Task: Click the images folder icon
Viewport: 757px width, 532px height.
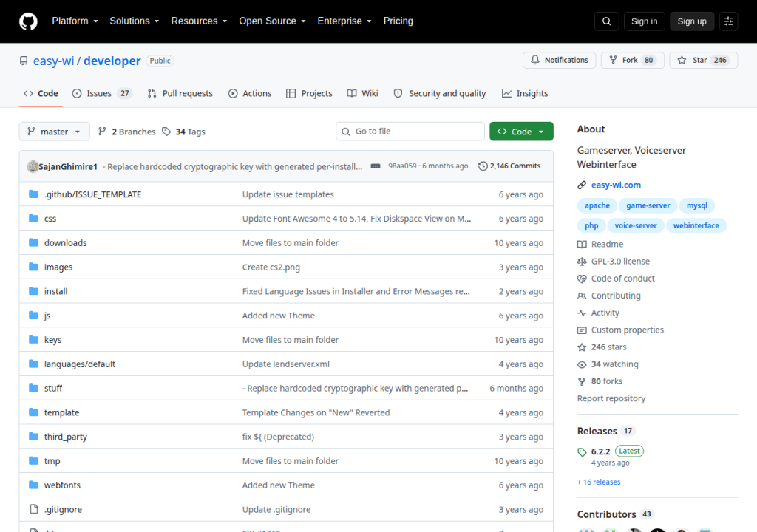Action: coord(33,267)
